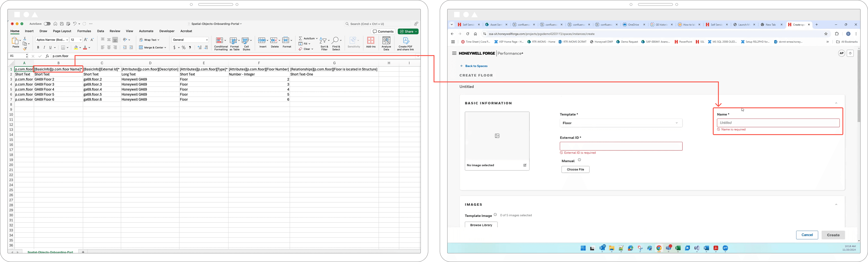
Task: Open the font size dropdown in Excel
Action: point(80,40)
